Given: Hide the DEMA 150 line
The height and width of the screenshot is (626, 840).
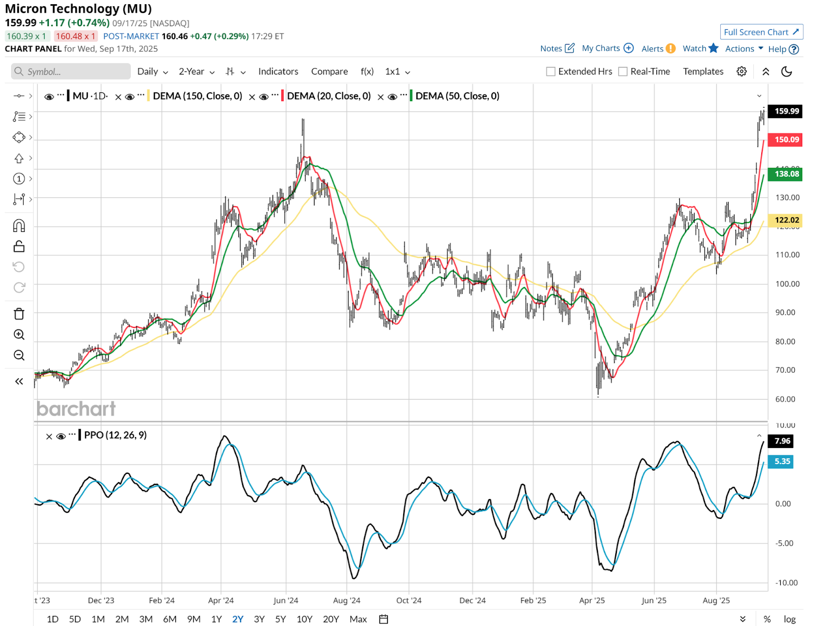Looking at the screenshot, I should pyautogui.click(x=130, y=97).
